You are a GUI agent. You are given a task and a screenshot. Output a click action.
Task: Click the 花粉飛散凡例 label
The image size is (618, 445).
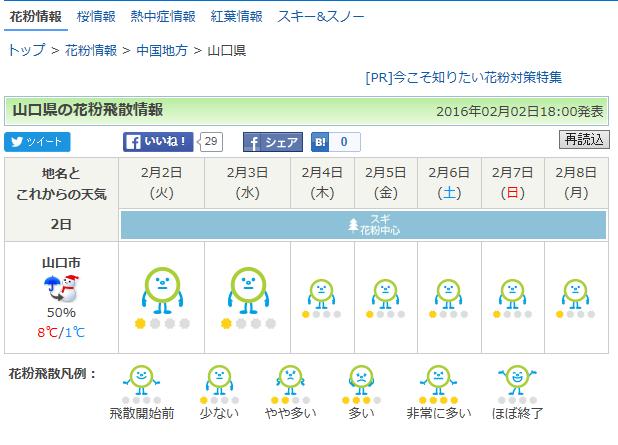pyautogui.click(x=52, y=374)
